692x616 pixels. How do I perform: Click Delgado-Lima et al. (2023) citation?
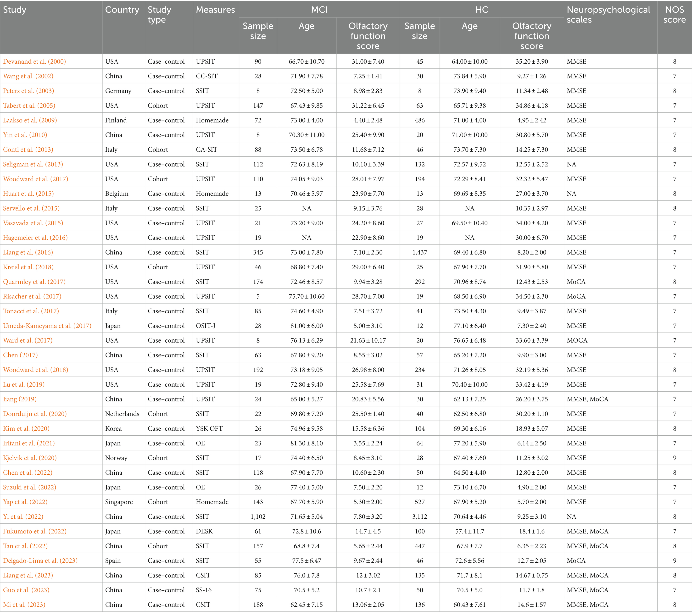click(x=40, y=561)
